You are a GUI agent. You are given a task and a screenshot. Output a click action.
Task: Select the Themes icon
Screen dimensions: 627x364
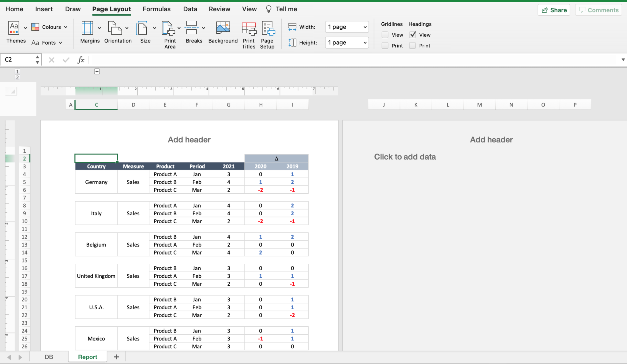point(13,28)
